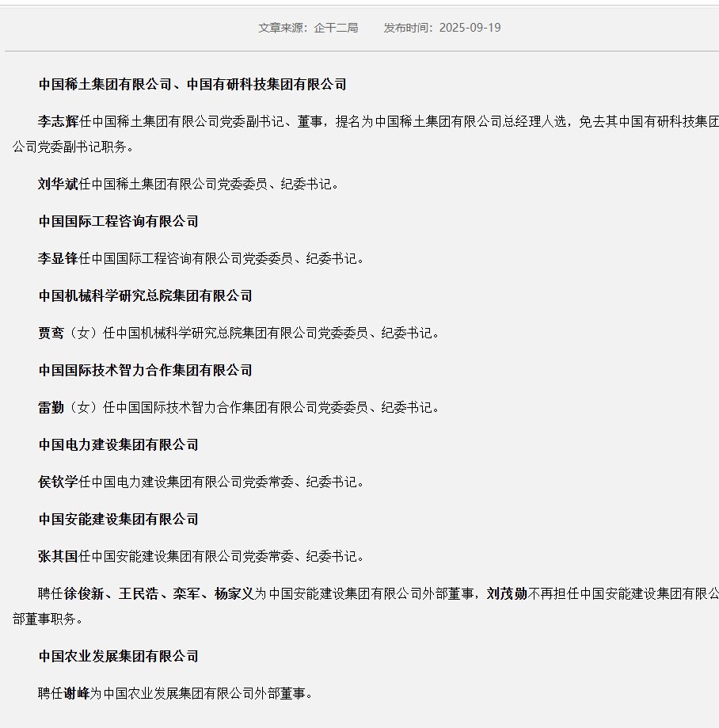The width and height of the screenshot is (719, 728).
Task: Click text '任中国安能建设集团有限公司党委常委、纪委书记。'
Action: point(222,556)
